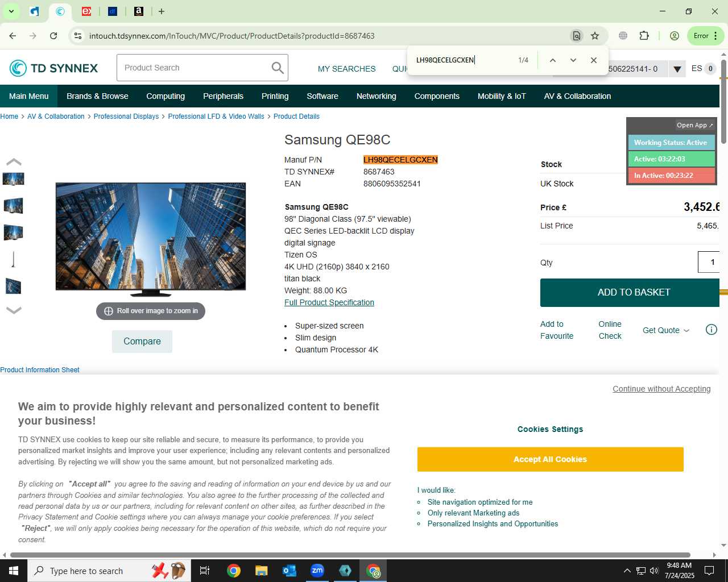Open Chrome extensions puzzle icon
The image size is (728, 582).
(x=644, y=36)
